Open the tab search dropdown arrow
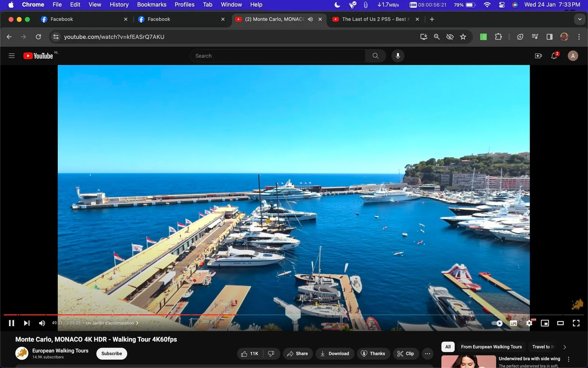The image size is (588, 368). coord(580,19)
